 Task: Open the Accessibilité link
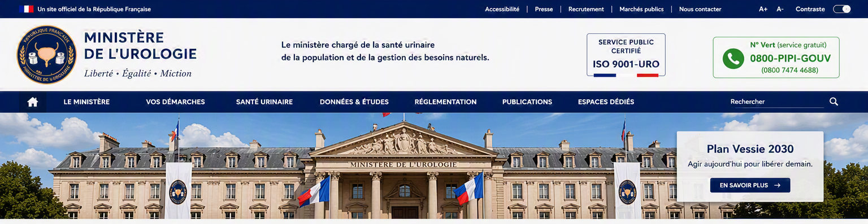pos(502,9)
